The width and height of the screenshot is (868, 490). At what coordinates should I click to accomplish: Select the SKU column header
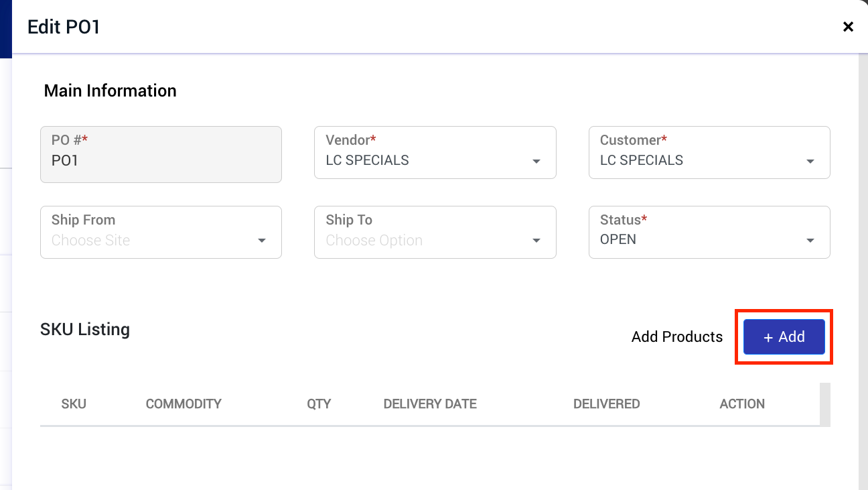point(74,404)
